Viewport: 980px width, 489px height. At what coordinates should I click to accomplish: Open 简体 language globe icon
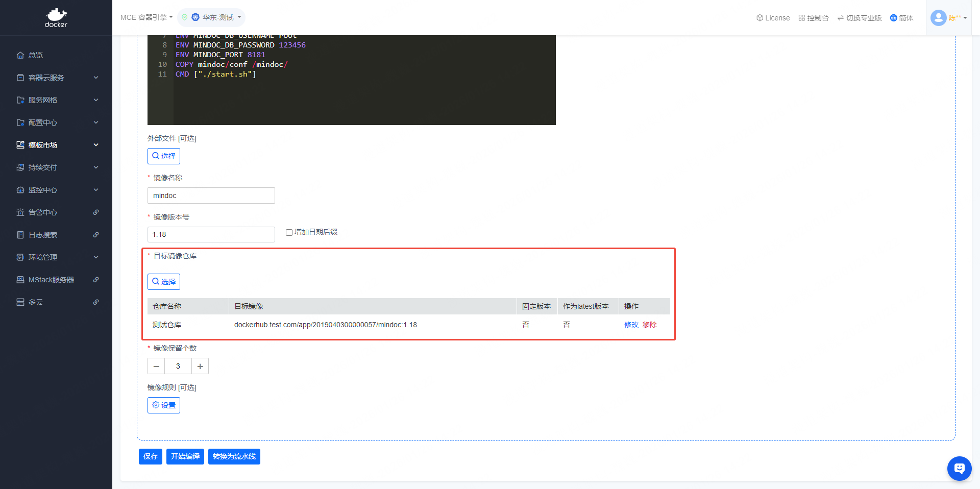tap(893, 18)
